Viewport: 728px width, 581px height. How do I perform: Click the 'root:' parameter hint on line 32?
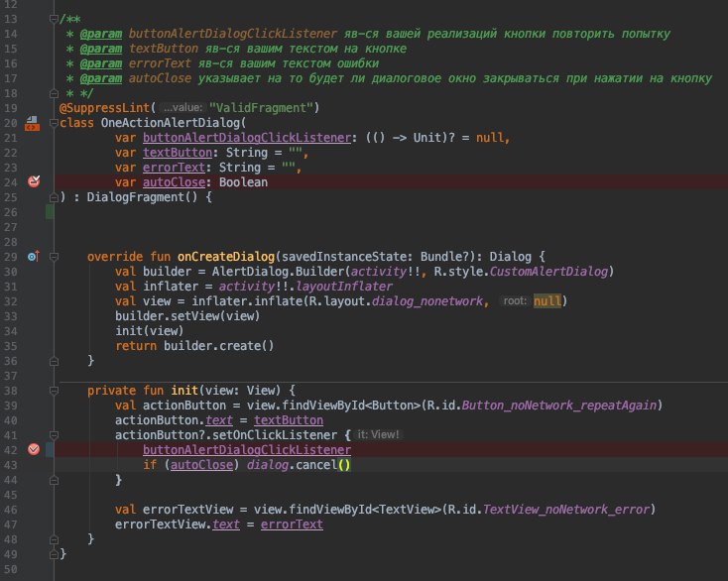tap(515, 300)
